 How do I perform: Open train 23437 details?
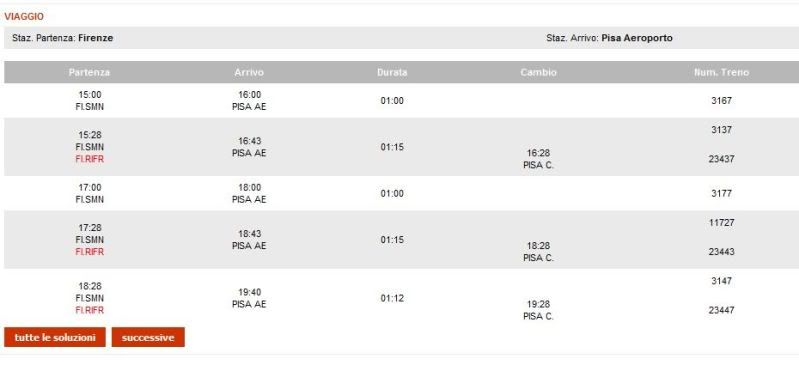click(721, 159)
